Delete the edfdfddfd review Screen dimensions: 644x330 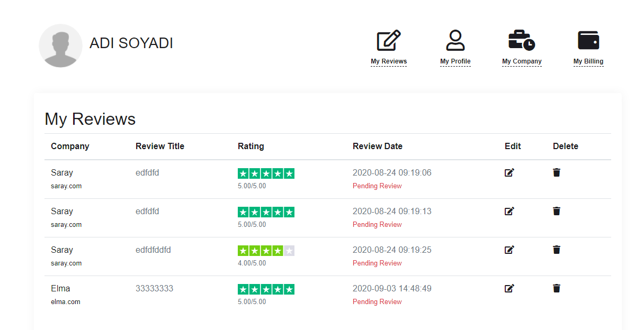[557, 250]
